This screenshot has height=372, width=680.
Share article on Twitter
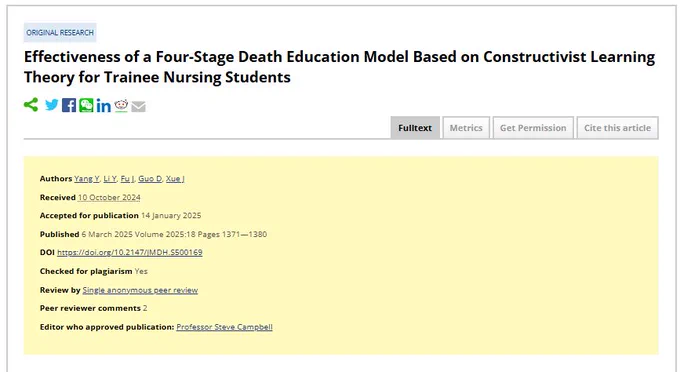(52, 105)
